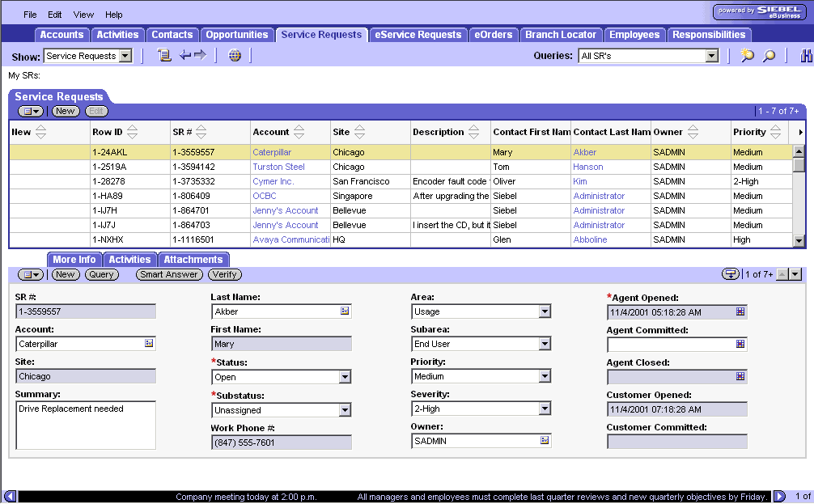The image size is (814, 504).
Task: Open the Attachments view tab
Action: (x=193, y=260)
